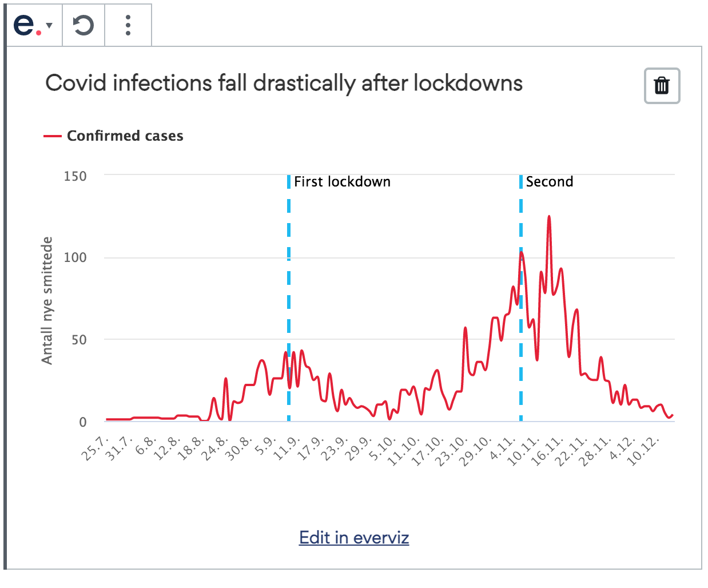
Task: Click the 150 y-axis label
Action: [75, 176]
